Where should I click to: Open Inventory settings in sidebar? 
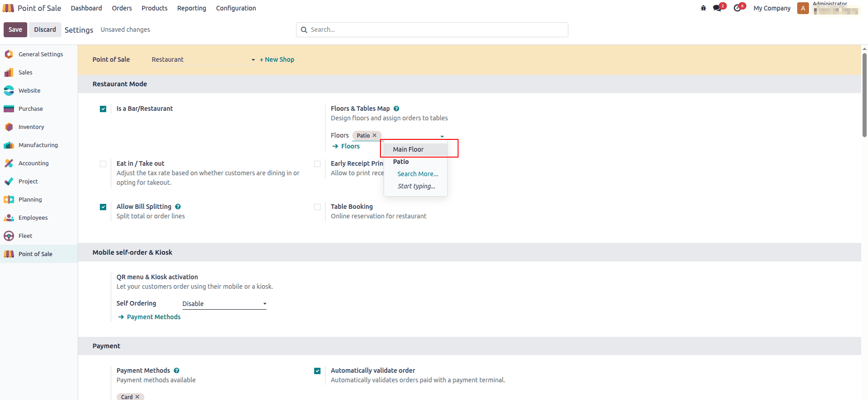[x=31, y=127]
